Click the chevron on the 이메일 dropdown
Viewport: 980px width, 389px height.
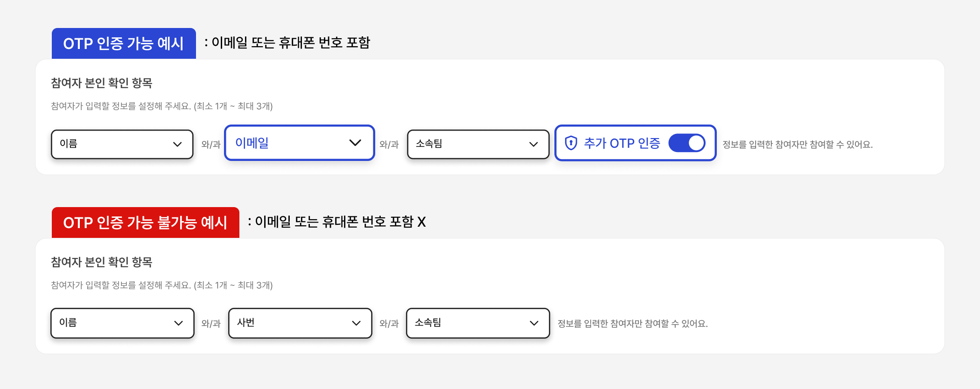355,143
